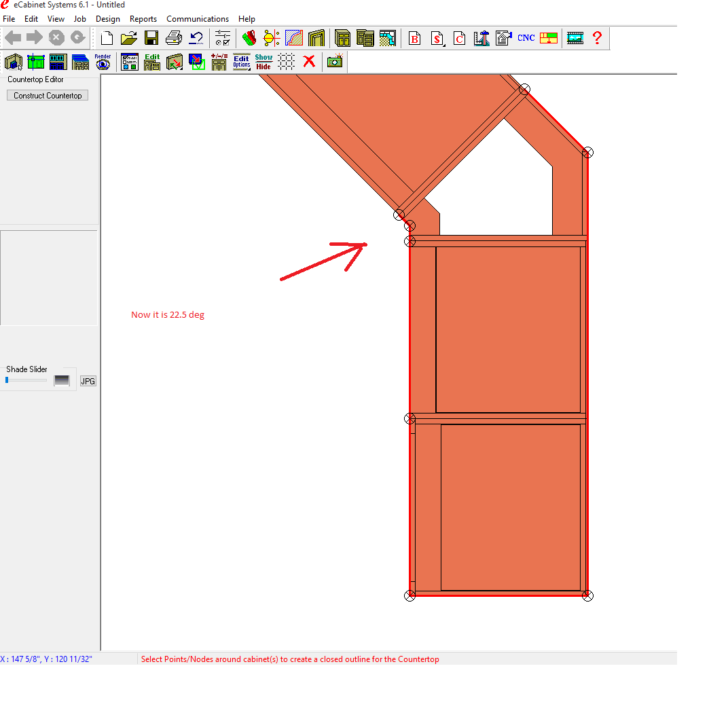Click the floppy disk save icon

(x=151, y=38)
